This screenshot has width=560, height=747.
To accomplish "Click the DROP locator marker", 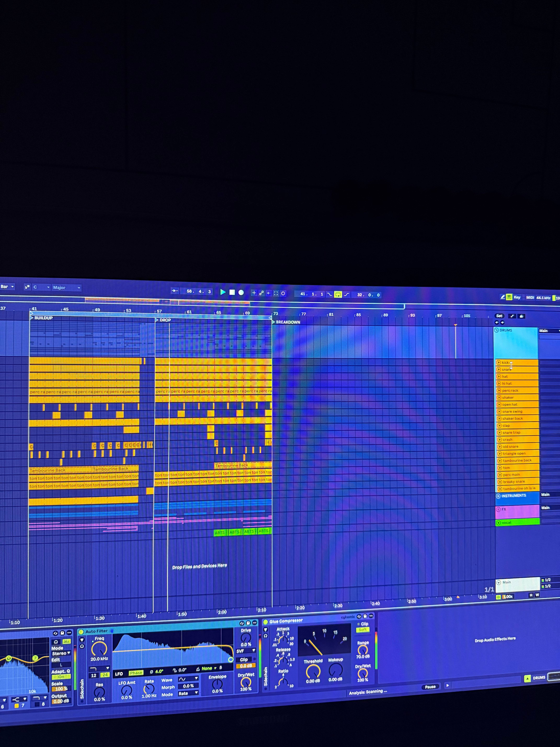I will [x=163, y=320].
